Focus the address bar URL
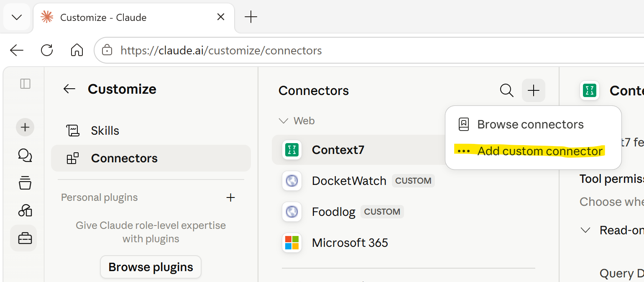644x282 pixels. coord(221,51)
